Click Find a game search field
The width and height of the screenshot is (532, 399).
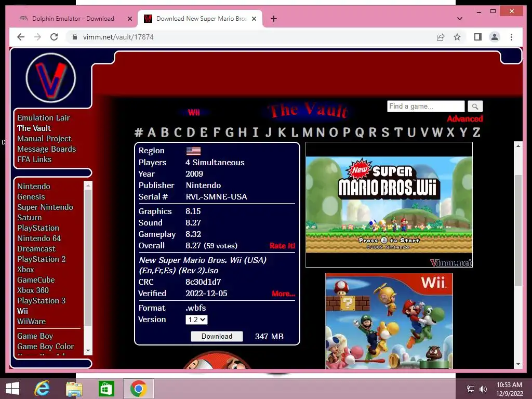426,107
